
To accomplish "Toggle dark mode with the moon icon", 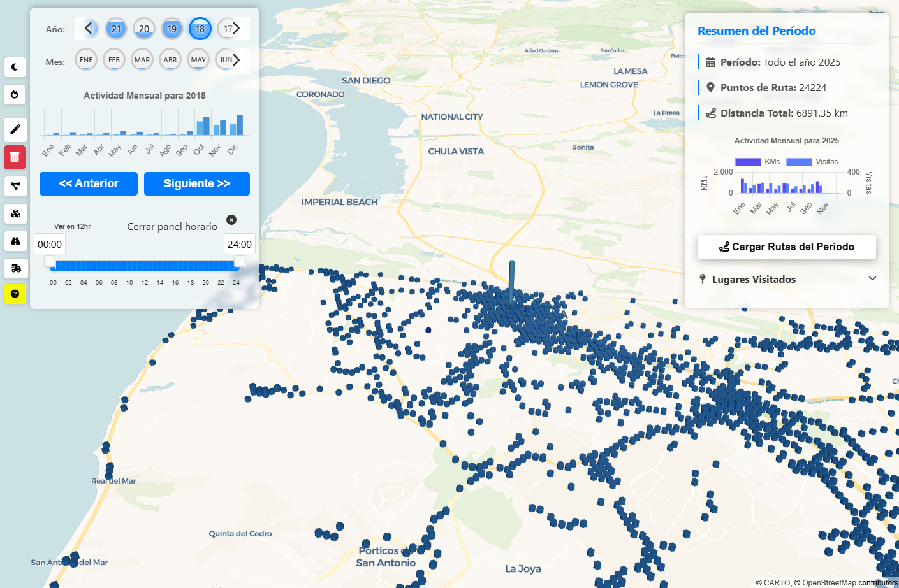I will (15, 67).
